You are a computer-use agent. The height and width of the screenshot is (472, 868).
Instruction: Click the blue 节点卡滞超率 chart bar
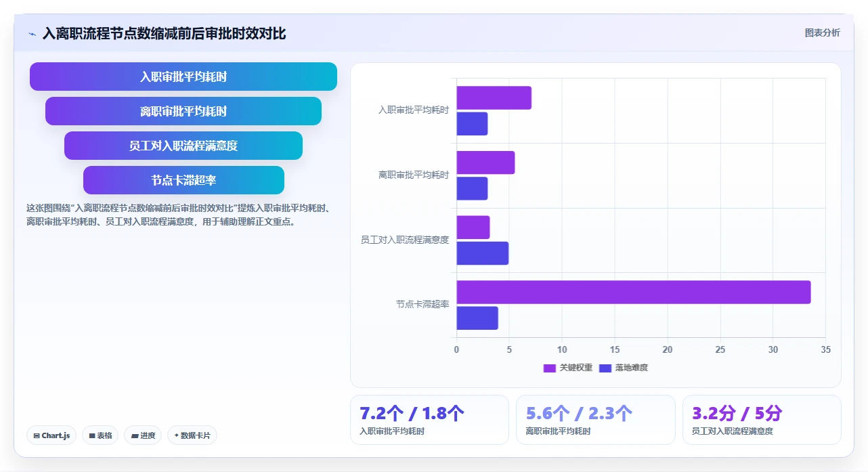pyautogui.click(x=477, y=318)
